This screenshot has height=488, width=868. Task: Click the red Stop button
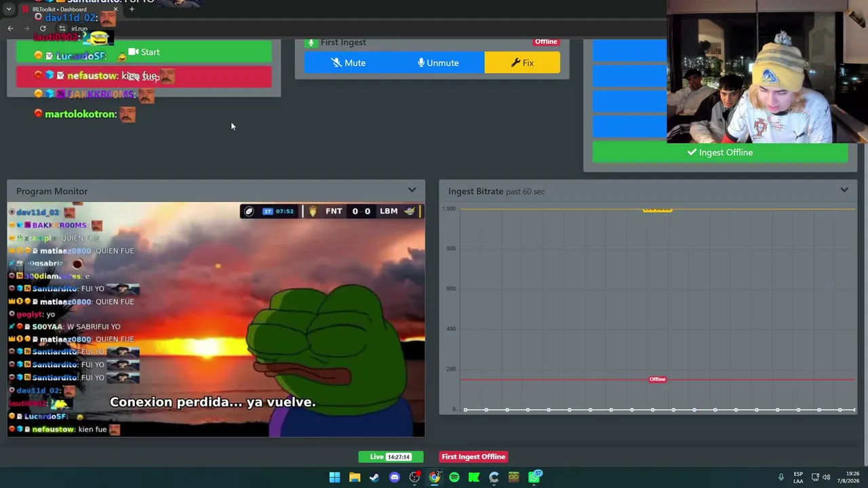click(x=144, y=77)
